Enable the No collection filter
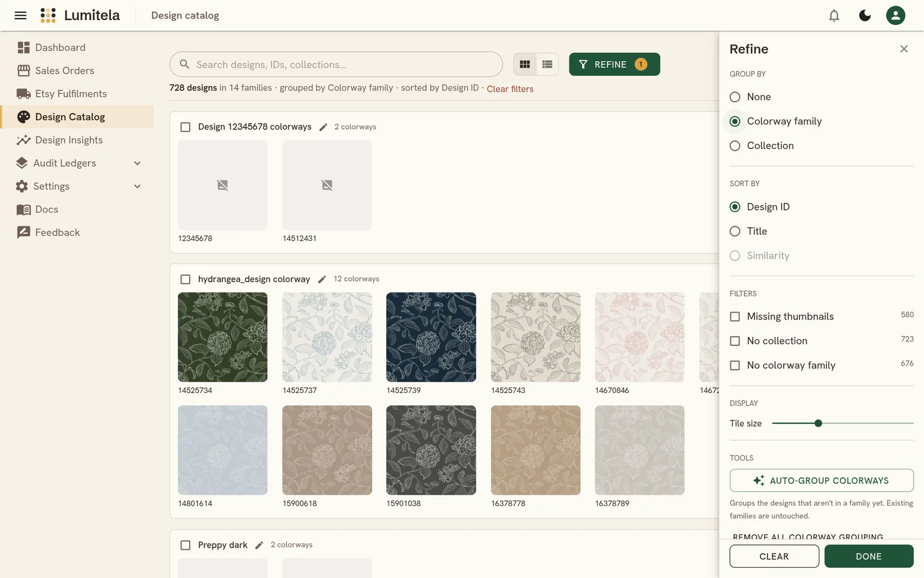This screenshot has width=924, height=578. click(735, 341)
